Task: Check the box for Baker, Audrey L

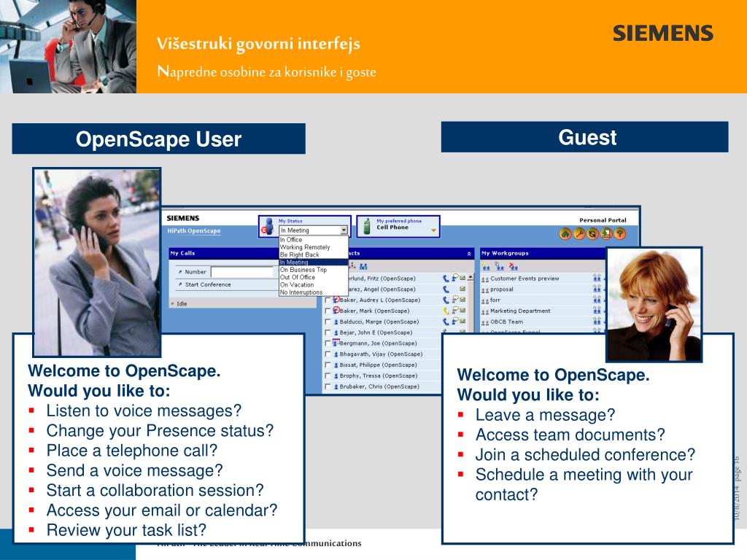Action: [x=328, y=300]
